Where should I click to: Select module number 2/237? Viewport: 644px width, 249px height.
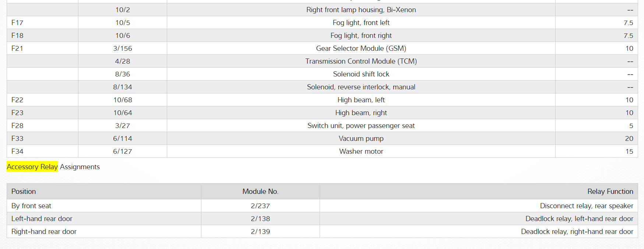pos(260,206)
